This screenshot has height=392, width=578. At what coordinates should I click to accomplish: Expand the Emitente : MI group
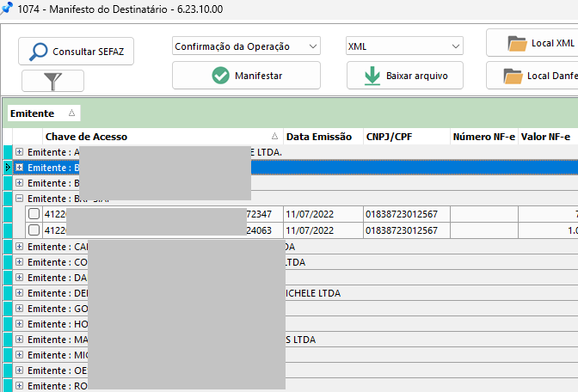coord(19,355)
